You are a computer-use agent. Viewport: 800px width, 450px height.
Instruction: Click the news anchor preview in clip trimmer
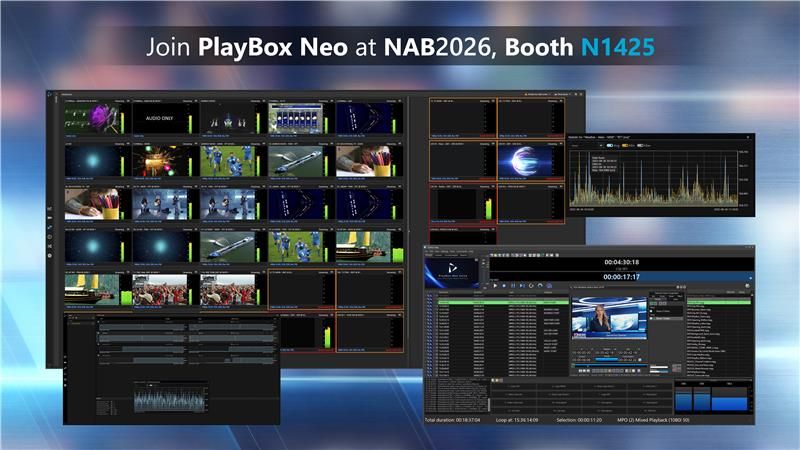point(609,318)
